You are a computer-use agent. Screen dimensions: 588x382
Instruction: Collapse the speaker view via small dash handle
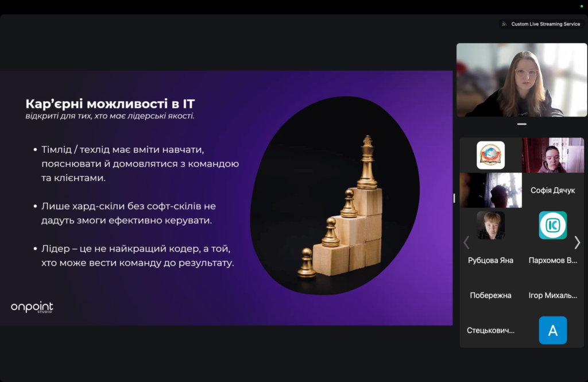(x=521, y=124)
